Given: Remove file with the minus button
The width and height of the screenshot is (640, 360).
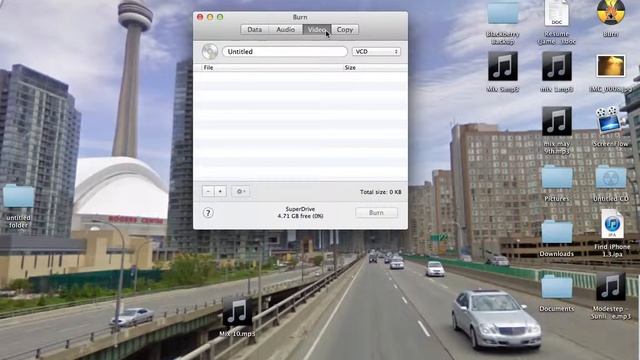Looking at the screenshot, I should (208, 191).
